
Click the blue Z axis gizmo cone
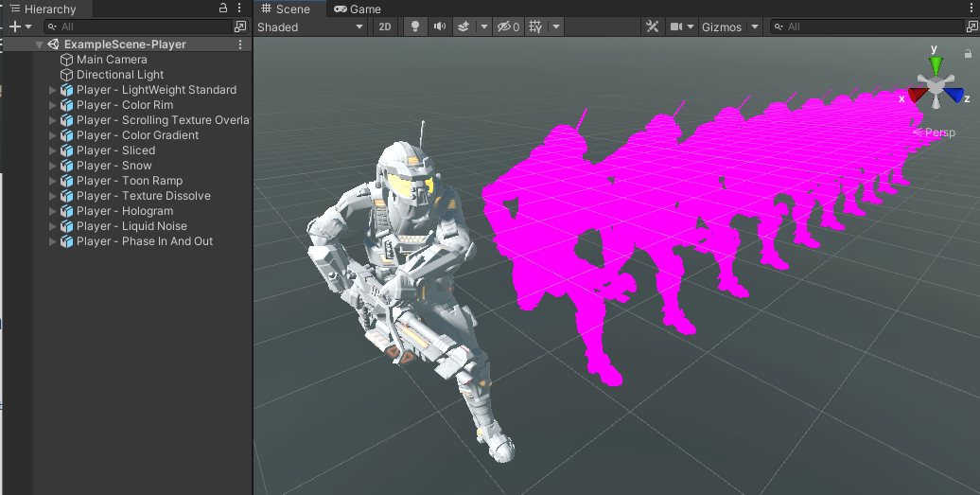[x=954, y=95]
